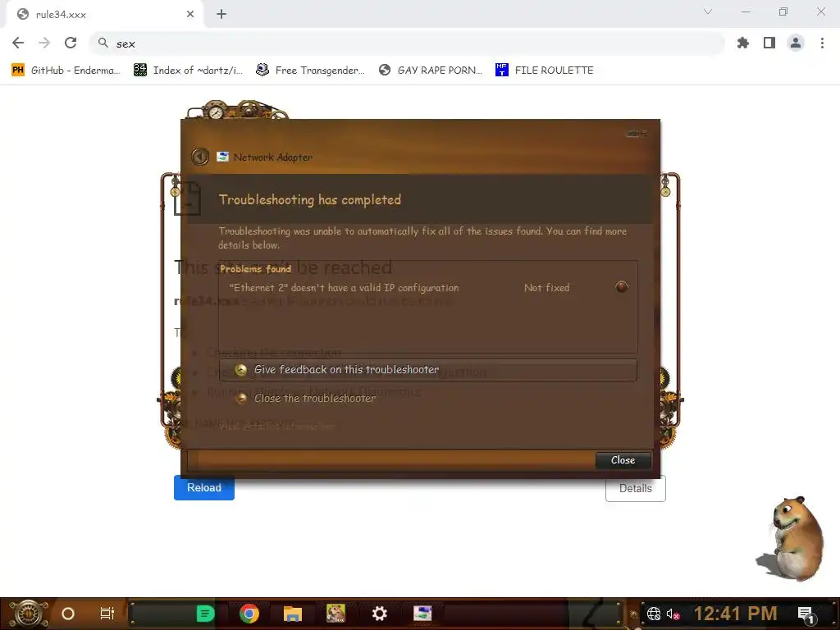Go back in the troubleshooter dialog

pyautogui.click(x=200, y=157)
